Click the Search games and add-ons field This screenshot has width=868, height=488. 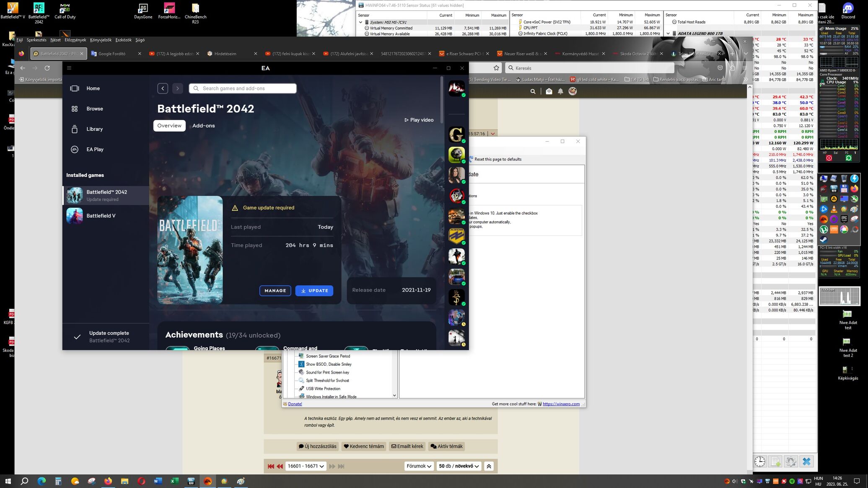point(243,88)
